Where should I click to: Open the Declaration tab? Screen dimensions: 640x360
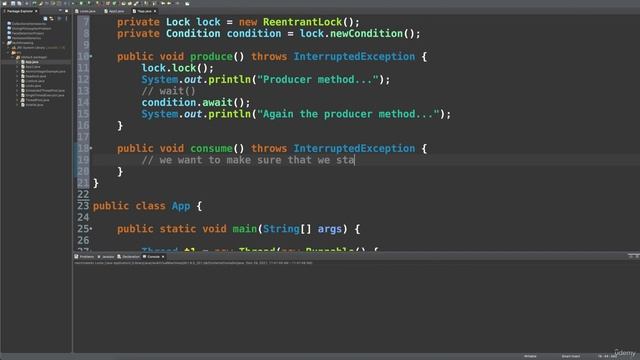click(129, 257)
